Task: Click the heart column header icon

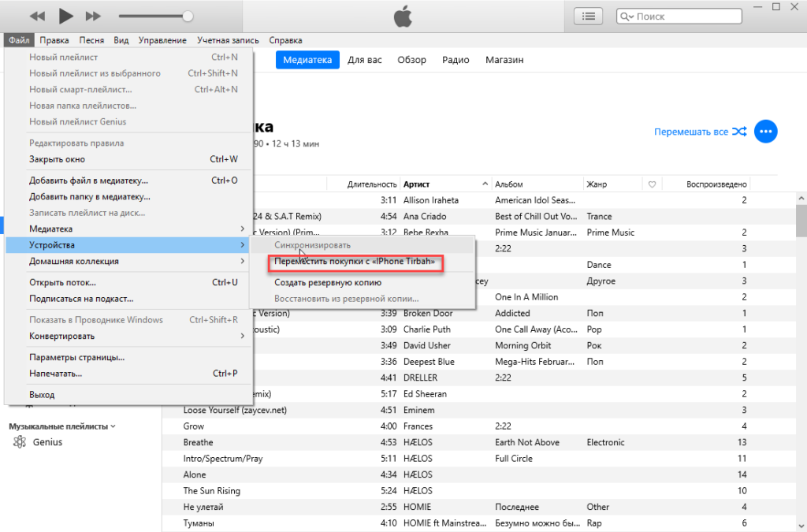Action: 652,184
